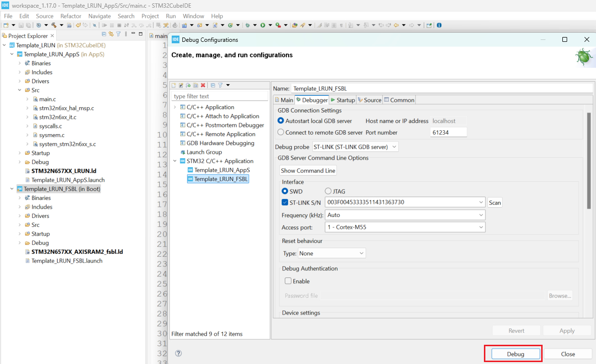
Task: Click the Revert button
Action: click(x=516, y=330)
